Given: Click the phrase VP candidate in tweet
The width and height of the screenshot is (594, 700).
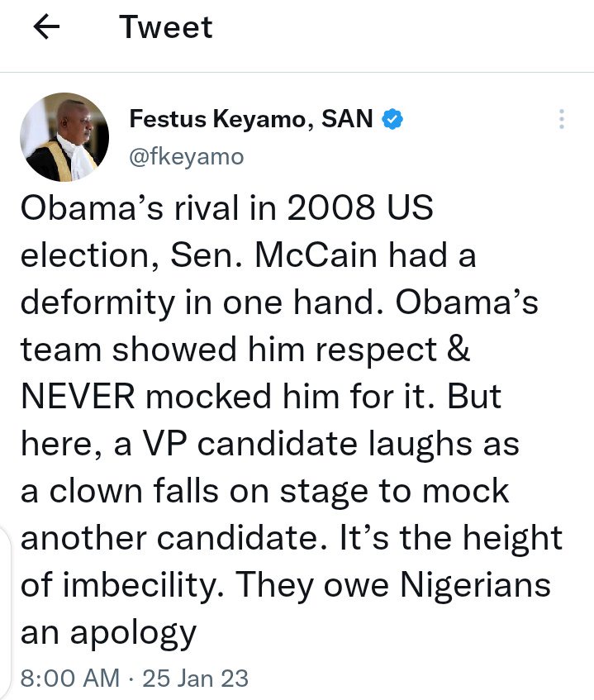Looking at the screenshot, I should point(250,444).
